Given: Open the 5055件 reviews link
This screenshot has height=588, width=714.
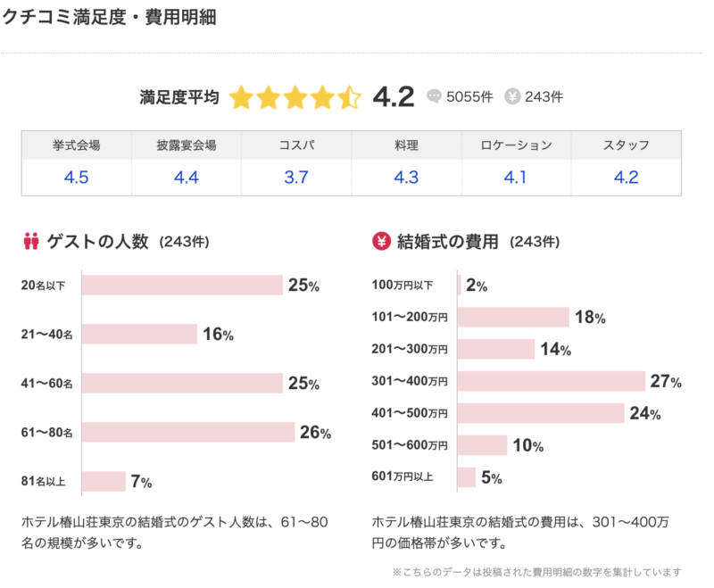Looking at the screenshot, I should 469,96.
